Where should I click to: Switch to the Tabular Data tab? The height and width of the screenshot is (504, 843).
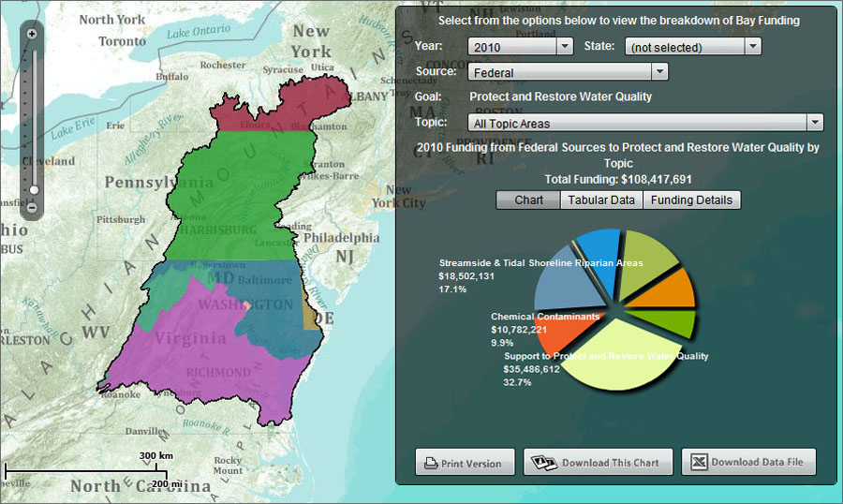(601, 200)
